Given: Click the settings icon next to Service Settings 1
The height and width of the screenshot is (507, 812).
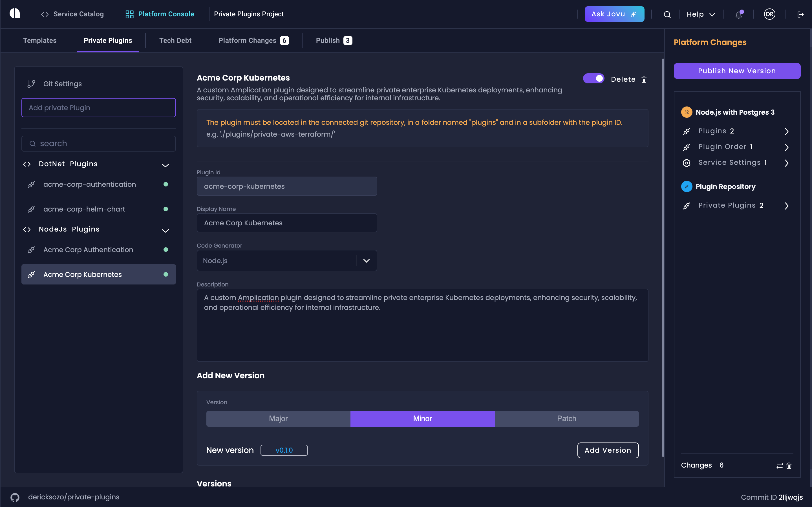Looking at the screenshot, I should (687, 162).
